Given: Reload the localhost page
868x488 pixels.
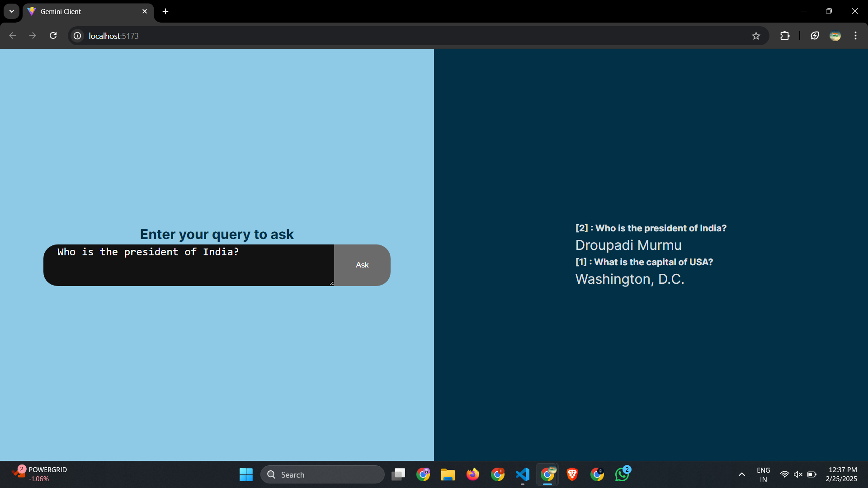Looking at the screenshot, I should tap(53, 36).
